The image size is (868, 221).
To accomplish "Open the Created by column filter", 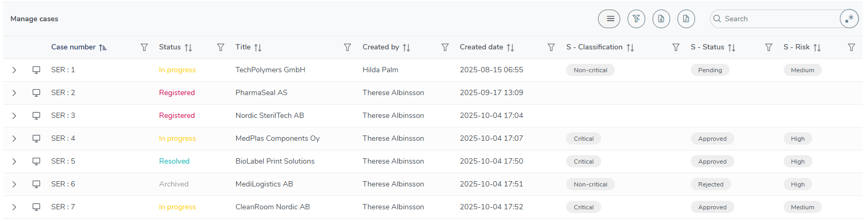I will [x=445, y=47].
